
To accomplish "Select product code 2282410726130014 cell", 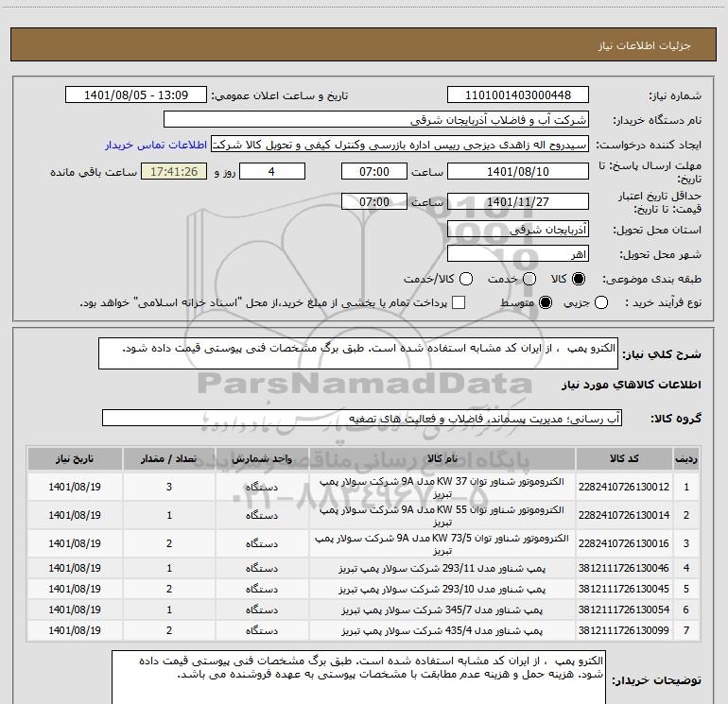I will 624,515.
